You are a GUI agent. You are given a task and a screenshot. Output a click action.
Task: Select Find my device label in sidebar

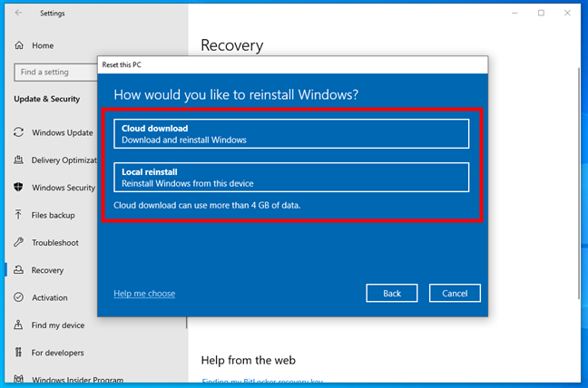coord(58,325)
